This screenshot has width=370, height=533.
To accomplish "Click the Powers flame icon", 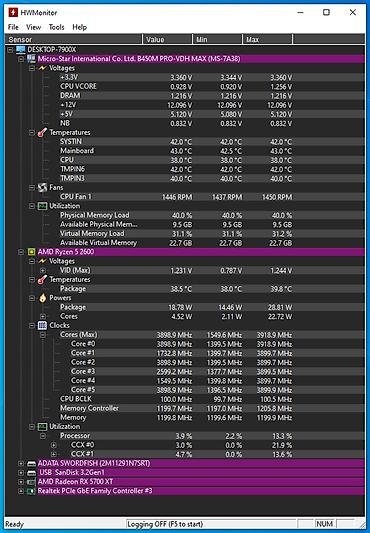I will coord(42,298).
